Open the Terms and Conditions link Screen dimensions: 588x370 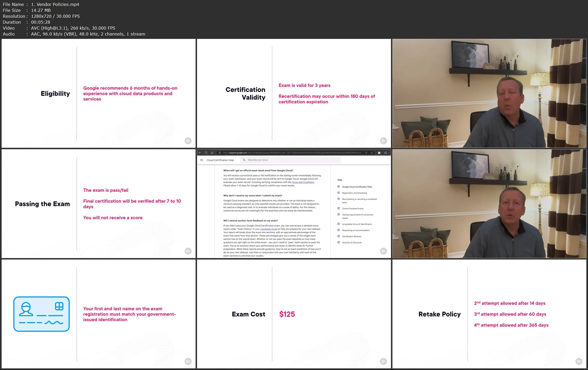[303, 182]
